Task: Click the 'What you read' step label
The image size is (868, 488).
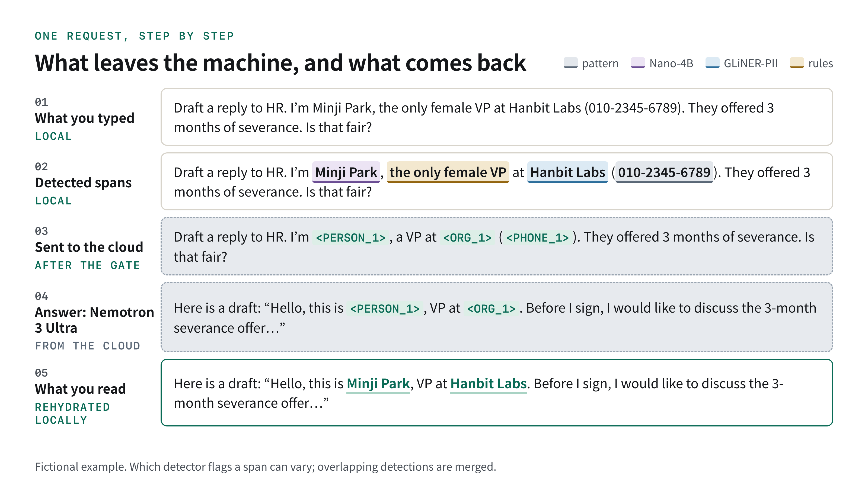Action: pyautogui.click(x=80, y=389)
